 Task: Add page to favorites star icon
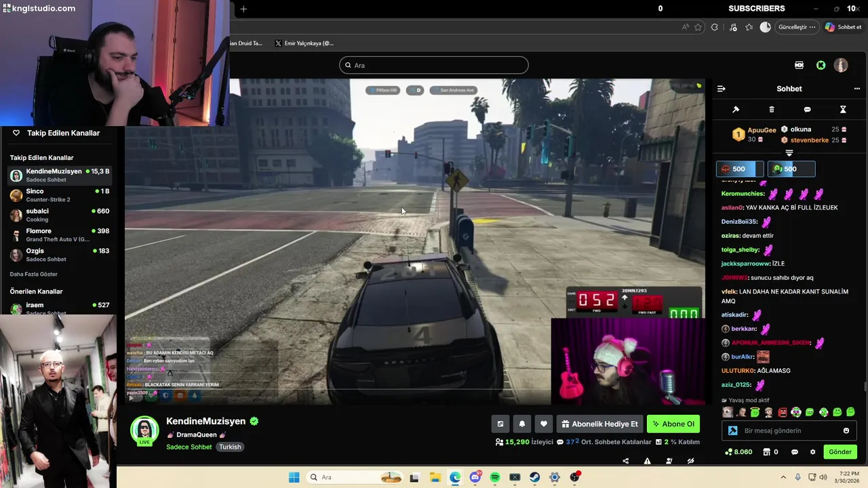point(698,27)
